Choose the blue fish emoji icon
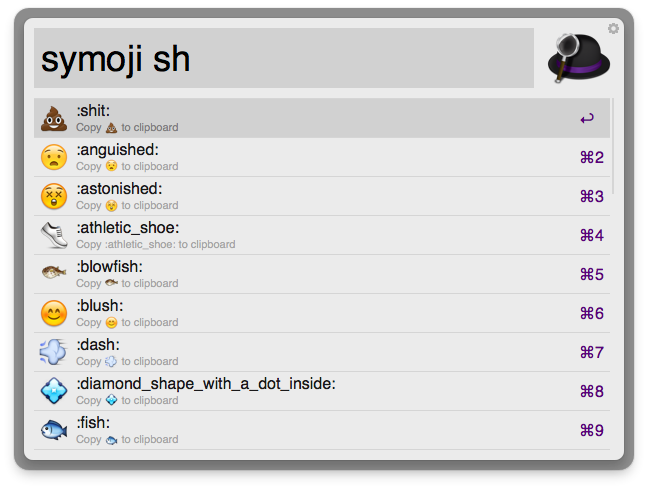This screenshot has width=648, height=490. point(53,430)
